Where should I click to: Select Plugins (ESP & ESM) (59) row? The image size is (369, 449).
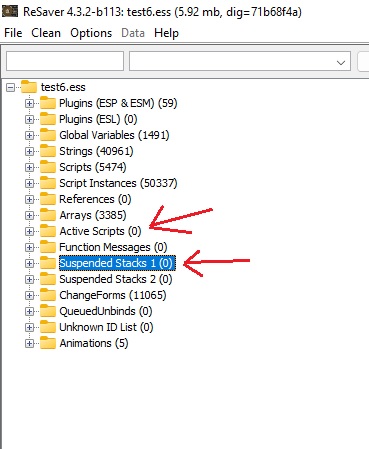pos(118,103)
